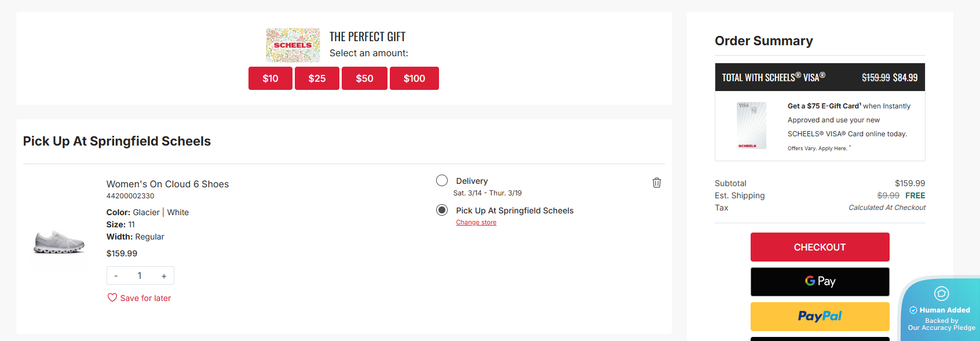980x341 pixels.
Task: Decrease quantity with the minus button
Action: point(116,276)
